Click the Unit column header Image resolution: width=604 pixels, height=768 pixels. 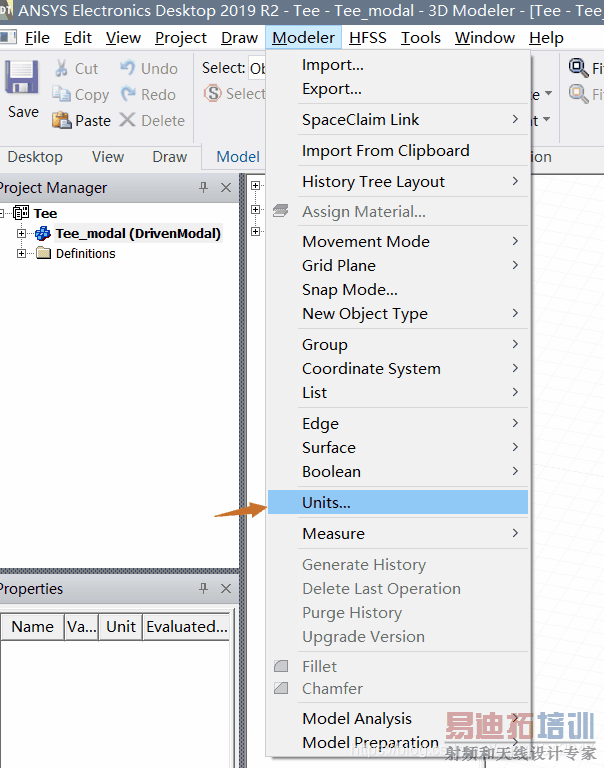121,626
